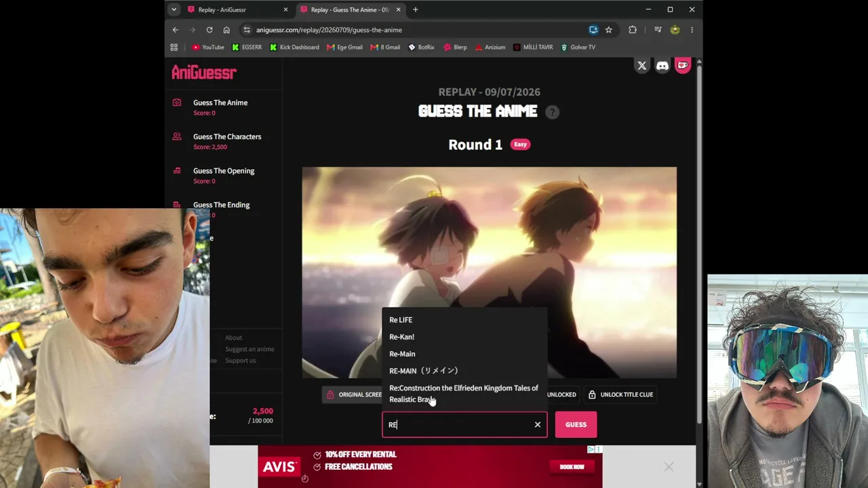The height and width of the screenshot is (488, 868).
Task: Click the anime screenshot image
Action: (489, 272)
